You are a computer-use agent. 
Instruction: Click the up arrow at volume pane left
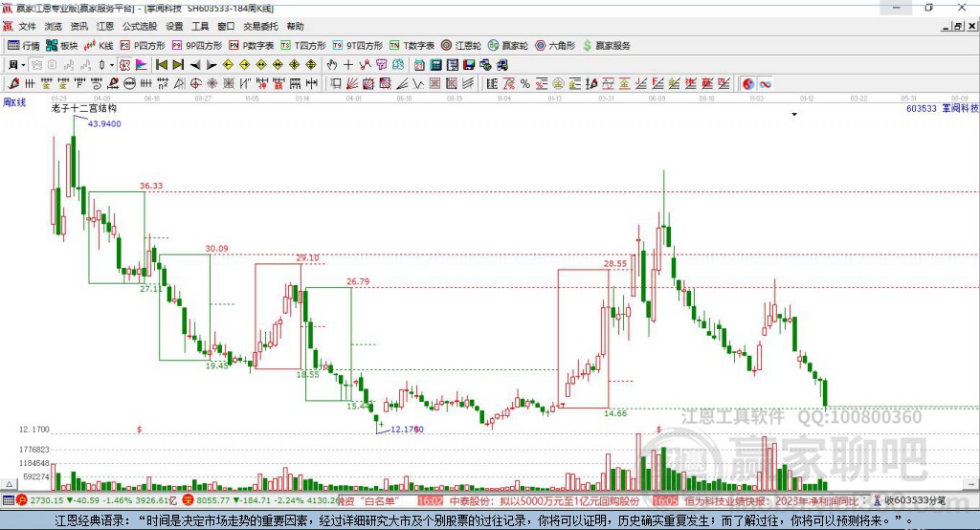coord(9,484)
